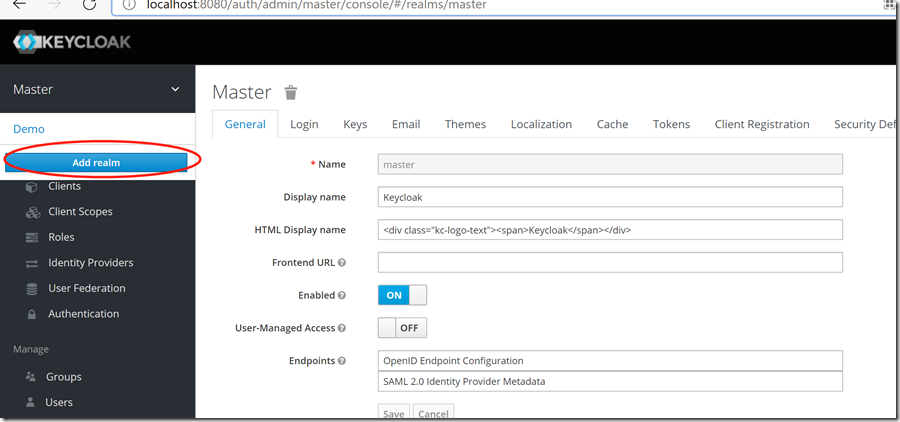Open Roles in sidebar
The image size is (900, 422).
click(x=61, y=237)
